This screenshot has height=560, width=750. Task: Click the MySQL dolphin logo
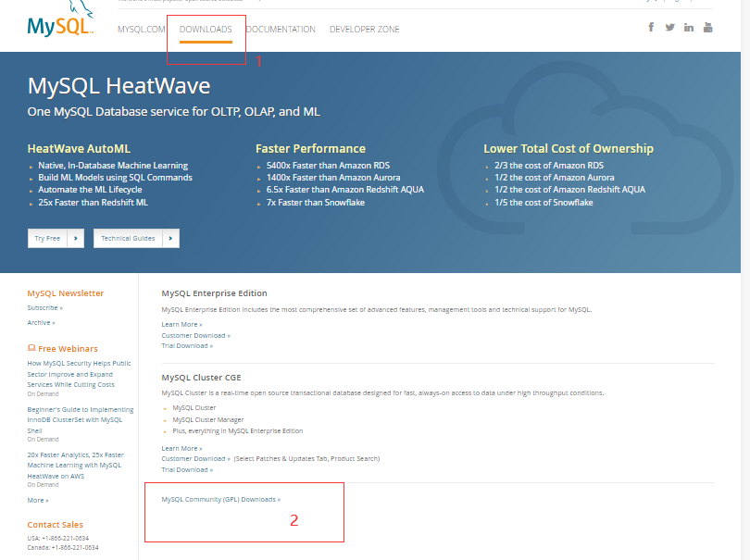point(60,20)
